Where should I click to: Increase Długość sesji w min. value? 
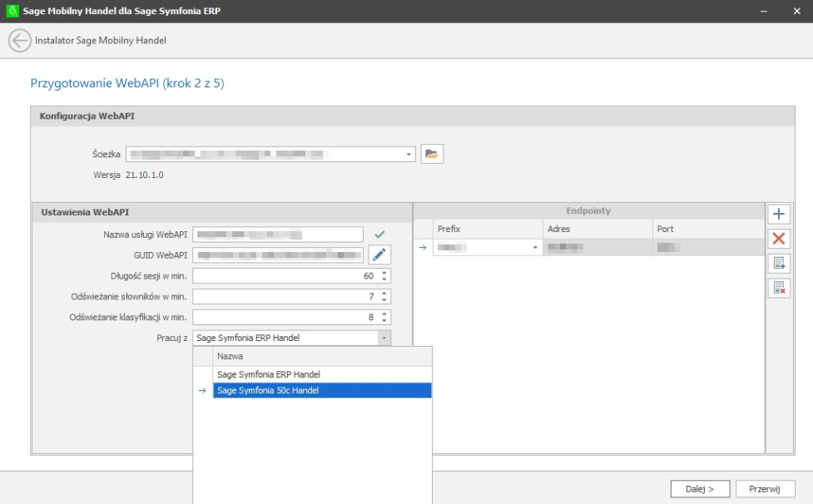[x=384, y=272]
